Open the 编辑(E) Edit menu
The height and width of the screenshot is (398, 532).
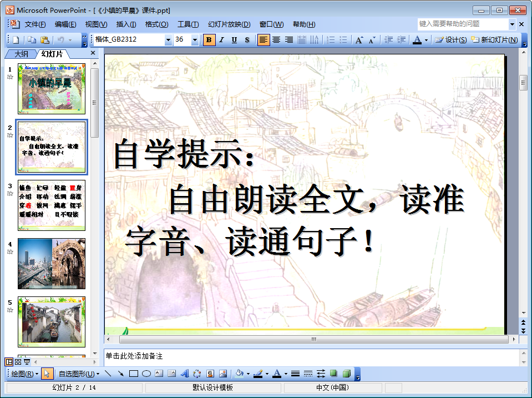coord(65,24)
